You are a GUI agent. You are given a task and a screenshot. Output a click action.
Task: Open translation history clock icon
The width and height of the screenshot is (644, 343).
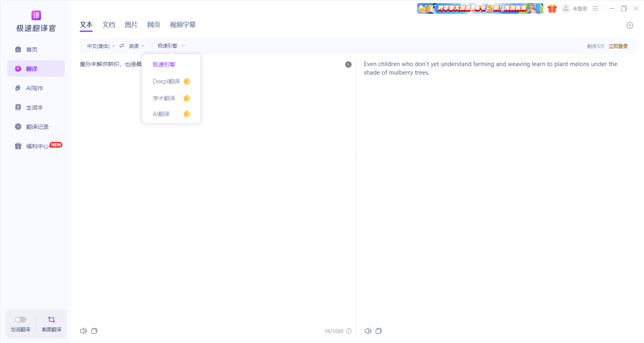(630, 25)
